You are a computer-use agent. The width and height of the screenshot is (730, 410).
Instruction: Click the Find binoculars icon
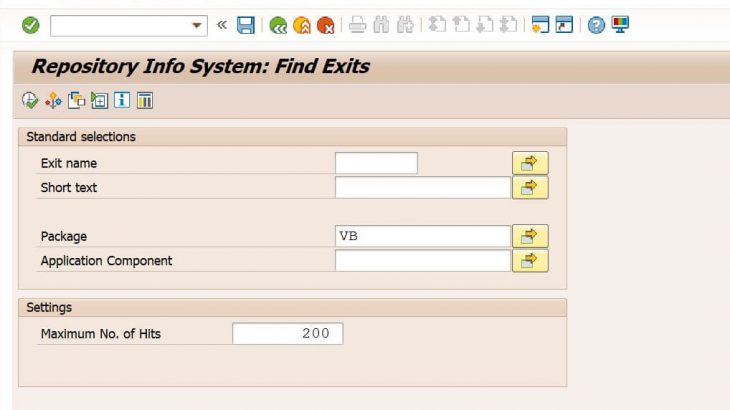(x=381, y=25)
